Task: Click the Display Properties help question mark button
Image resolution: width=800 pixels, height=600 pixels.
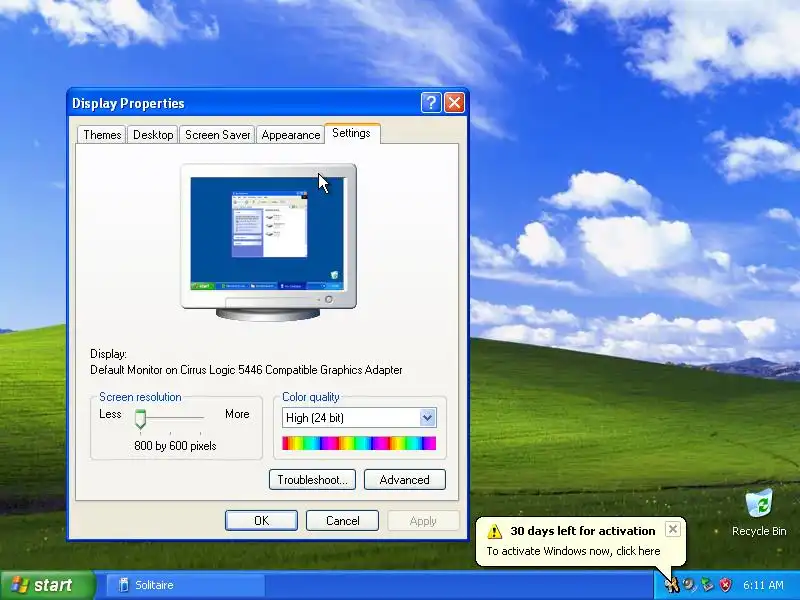Action: pyautogui.click(x=431, y=103)
